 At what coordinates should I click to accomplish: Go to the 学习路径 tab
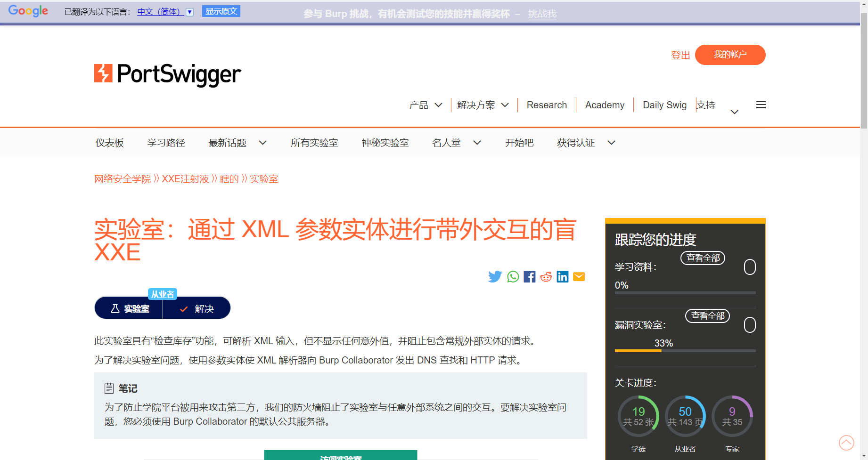[x=166, y=143]
